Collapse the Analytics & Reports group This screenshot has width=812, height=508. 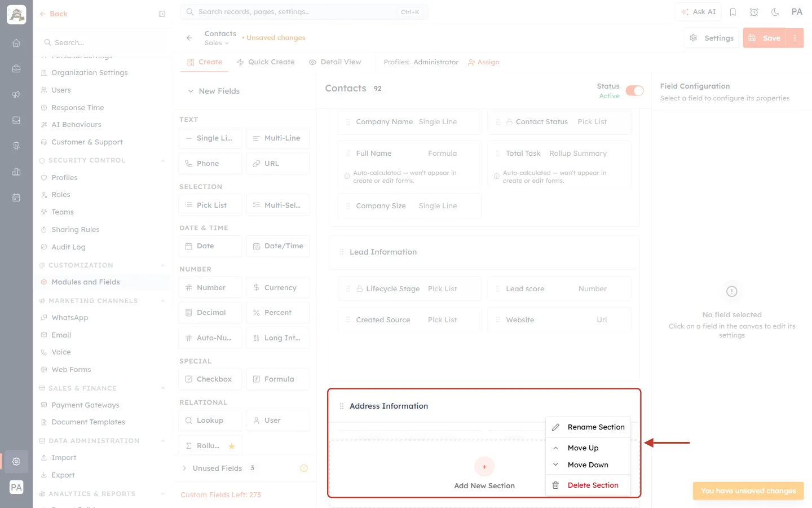click(162, 494)
